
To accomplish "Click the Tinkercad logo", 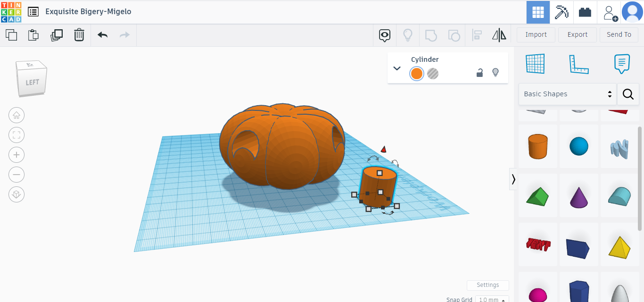I will (11, 12).
